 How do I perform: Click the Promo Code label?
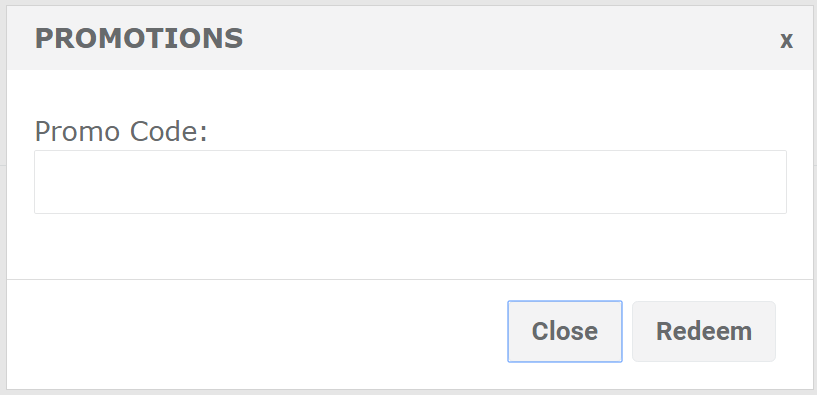(x=121, y=131)
